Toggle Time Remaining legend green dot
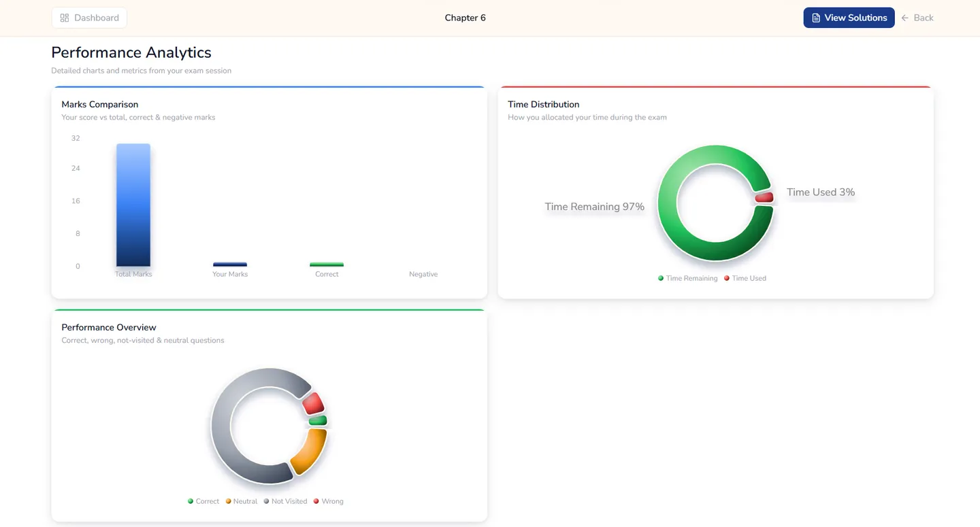Image resolution: width=980 pixels, height=527 pixels. 661,278
